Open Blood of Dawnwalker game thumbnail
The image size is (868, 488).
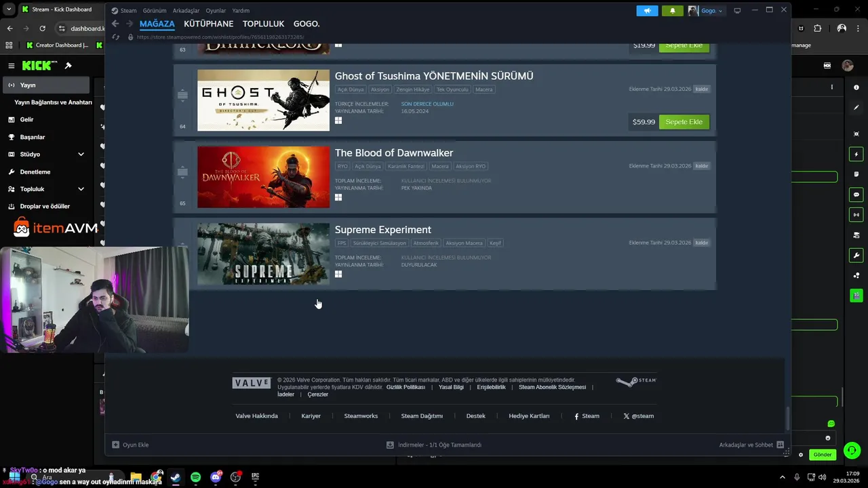263,177
